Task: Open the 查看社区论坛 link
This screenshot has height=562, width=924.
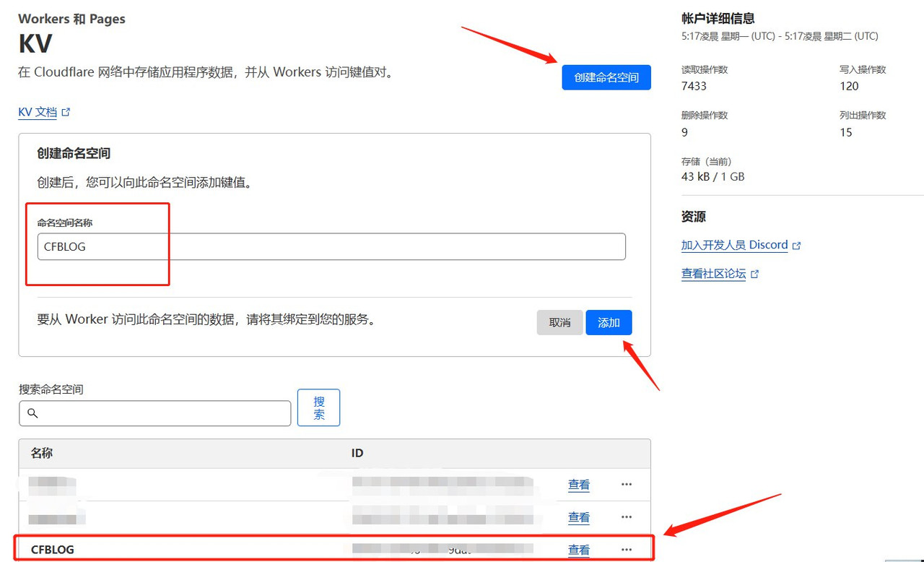Action: (x=720, y=274)
